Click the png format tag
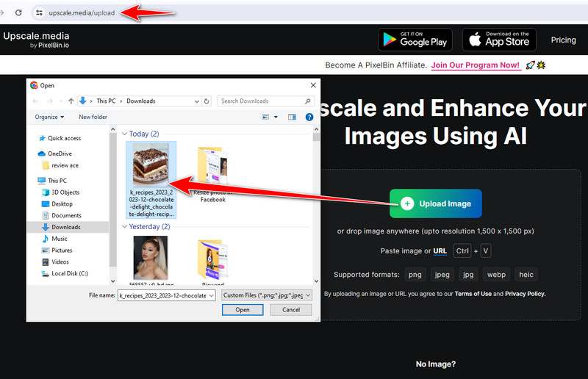Image resolution: width=588 pixels, height=379 pixels. (x=415, y=275)
